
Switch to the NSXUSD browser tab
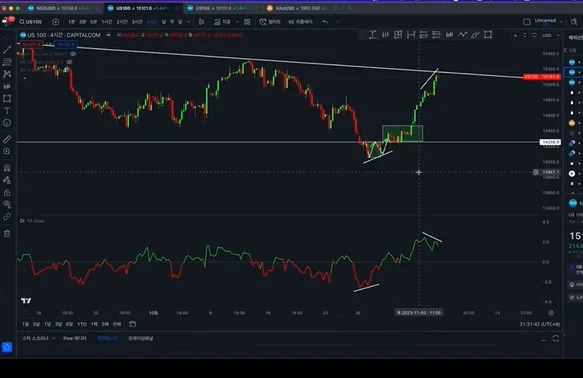pos(62,8)
